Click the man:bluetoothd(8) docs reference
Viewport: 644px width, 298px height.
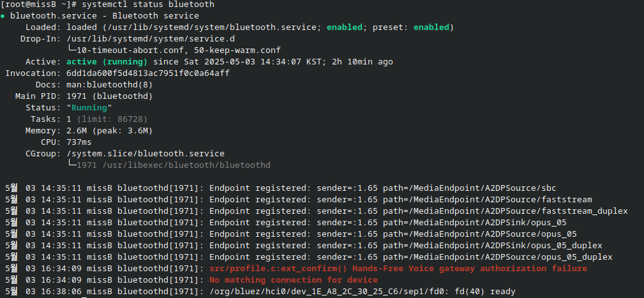coord(109,85)
